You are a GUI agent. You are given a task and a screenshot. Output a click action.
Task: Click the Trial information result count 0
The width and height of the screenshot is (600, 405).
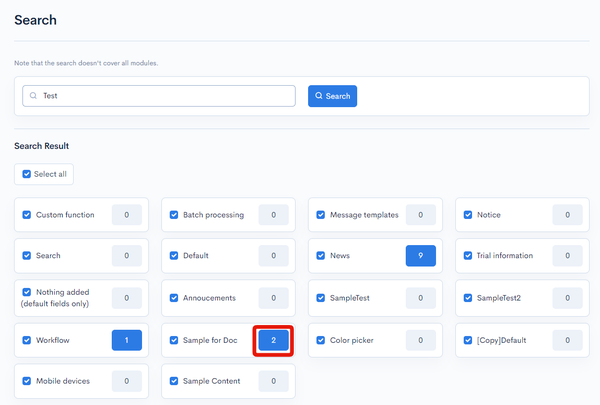point(567,255)
